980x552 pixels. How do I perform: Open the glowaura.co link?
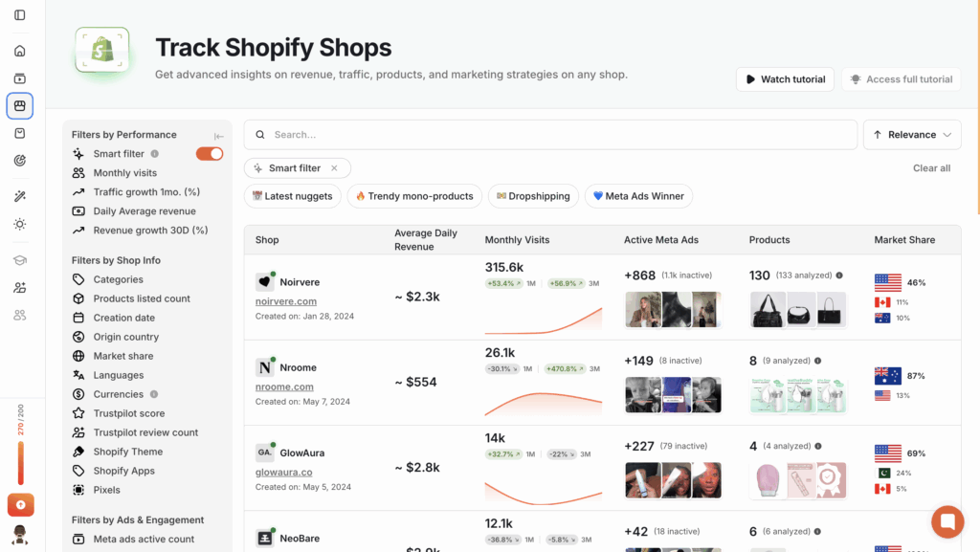(283, 472)
